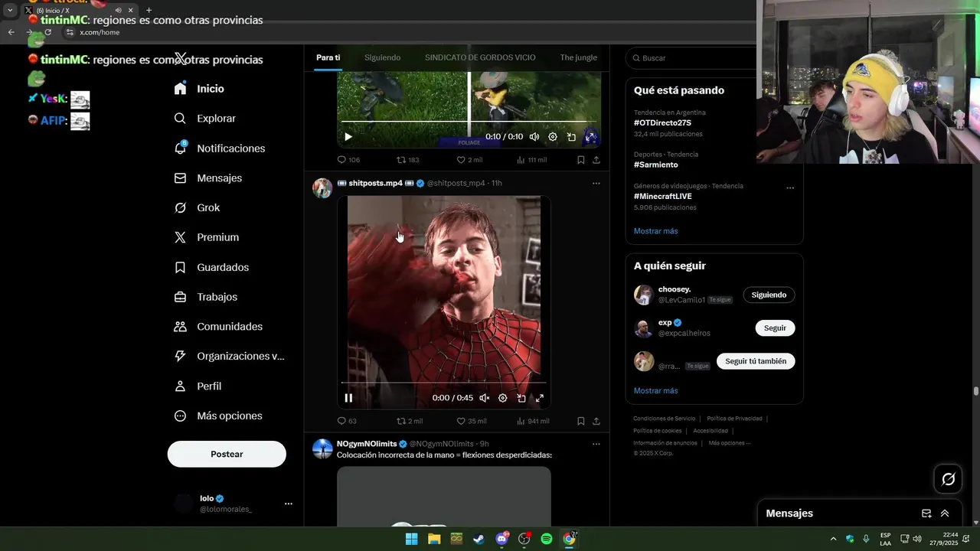This screenshot has height=551, width=980.
Task: Bookmark the shitposts.mp4 post
Action: (581, 421)
